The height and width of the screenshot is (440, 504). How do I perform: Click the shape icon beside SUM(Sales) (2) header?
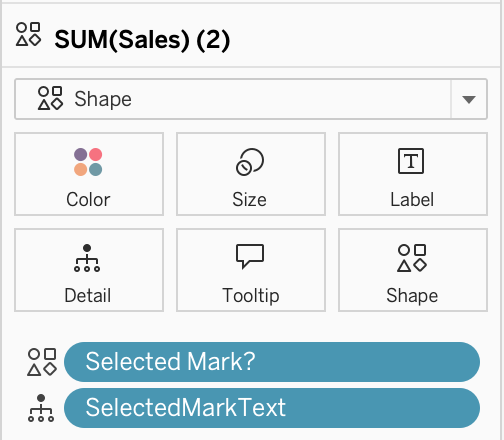tap(29, 34)
